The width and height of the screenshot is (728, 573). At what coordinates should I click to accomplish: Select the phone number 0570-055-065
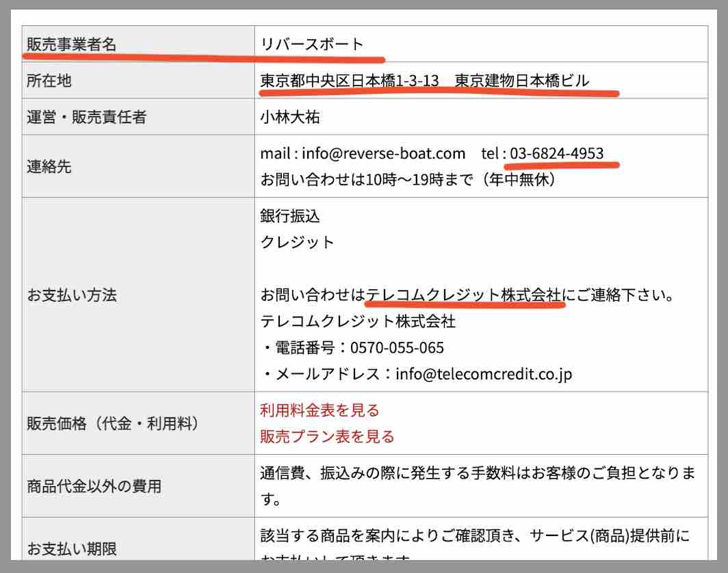[396, 348]
